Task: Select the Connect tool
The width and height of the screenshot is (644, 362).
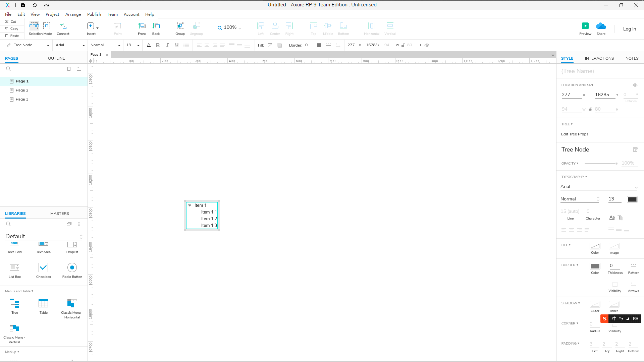Action: pyautogui.click(x=63, y=26)
